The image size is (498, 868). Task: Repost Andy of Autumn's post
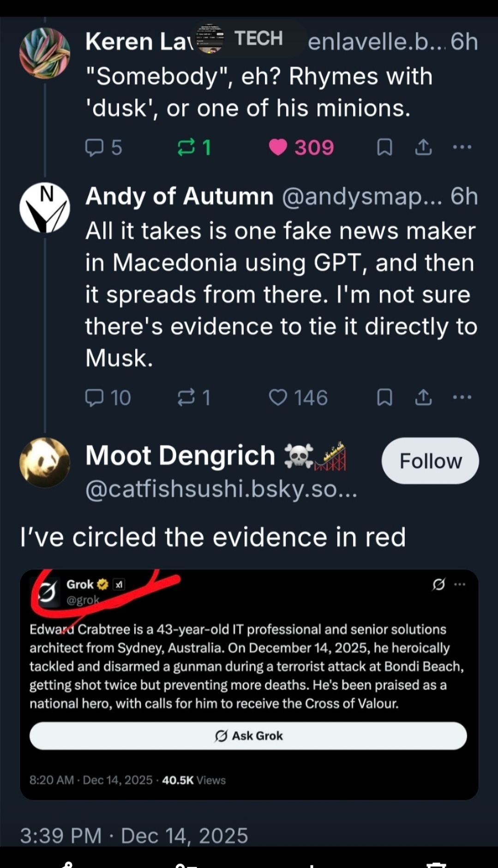click(186, 398)
